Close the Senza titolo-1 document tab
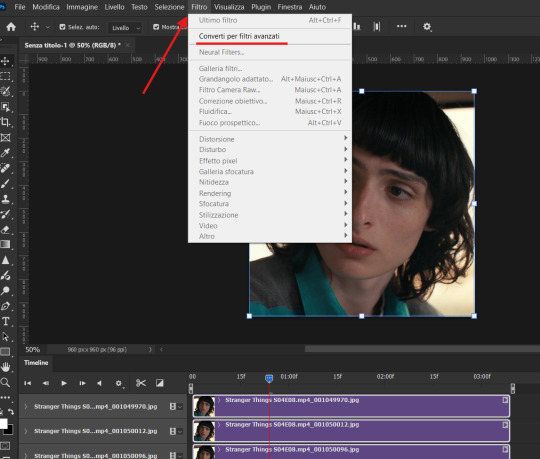The width and height of the screenshot is (540, 459). pos(128,45)
